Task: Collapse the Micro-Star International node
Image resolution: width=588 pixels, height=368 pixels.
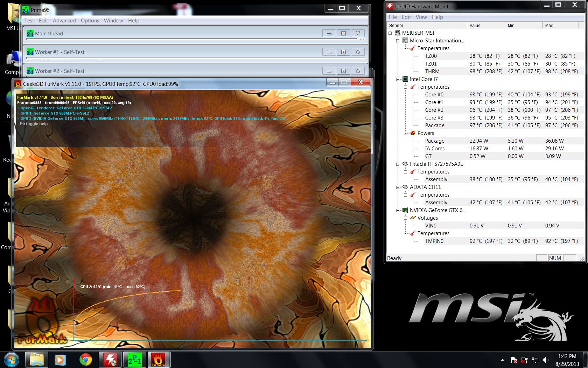Action: (398, 41)
